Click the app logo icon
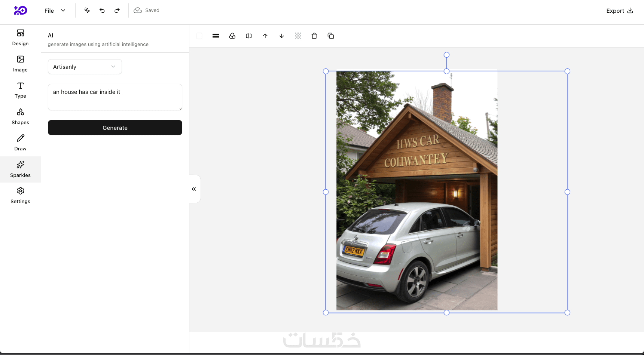This screenshot has width=644, height=355. (20, 10)
